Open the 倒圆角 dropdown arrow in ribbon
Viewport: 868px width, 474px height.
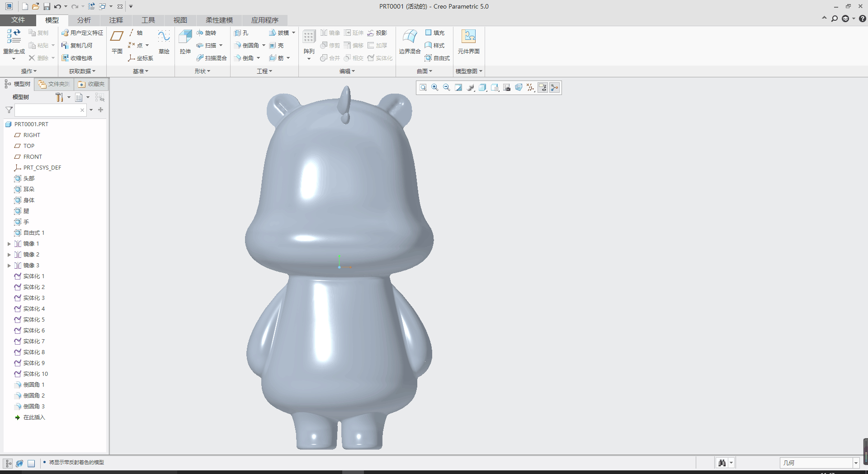coord(264,46)
